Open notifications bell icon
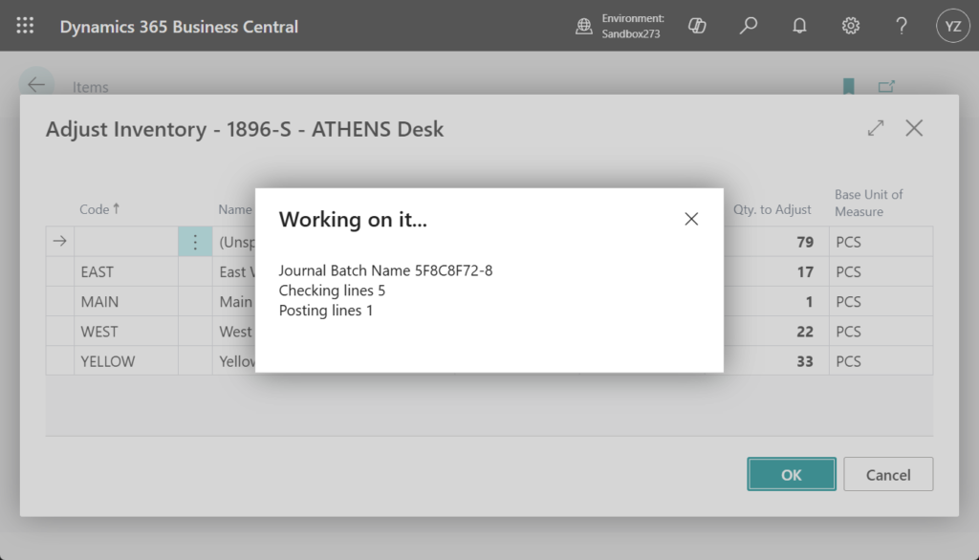 point(799,26)
